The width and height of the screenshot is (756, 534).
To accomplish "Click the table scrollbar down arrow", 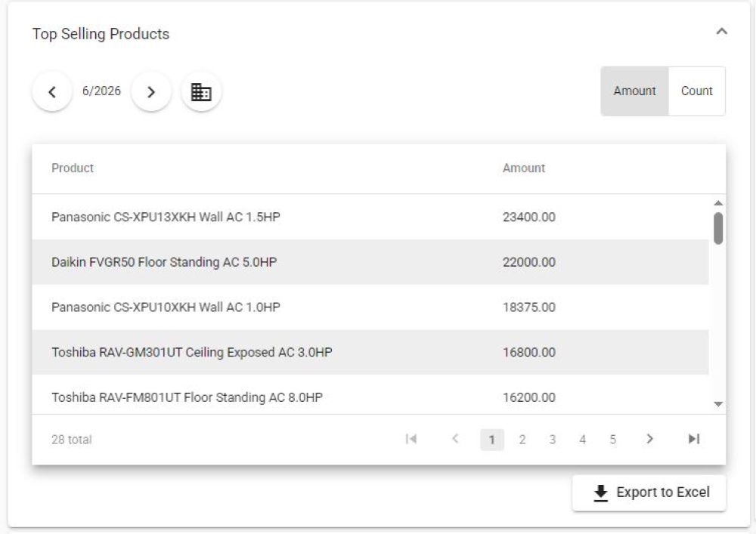I will (x=718, y=404).
